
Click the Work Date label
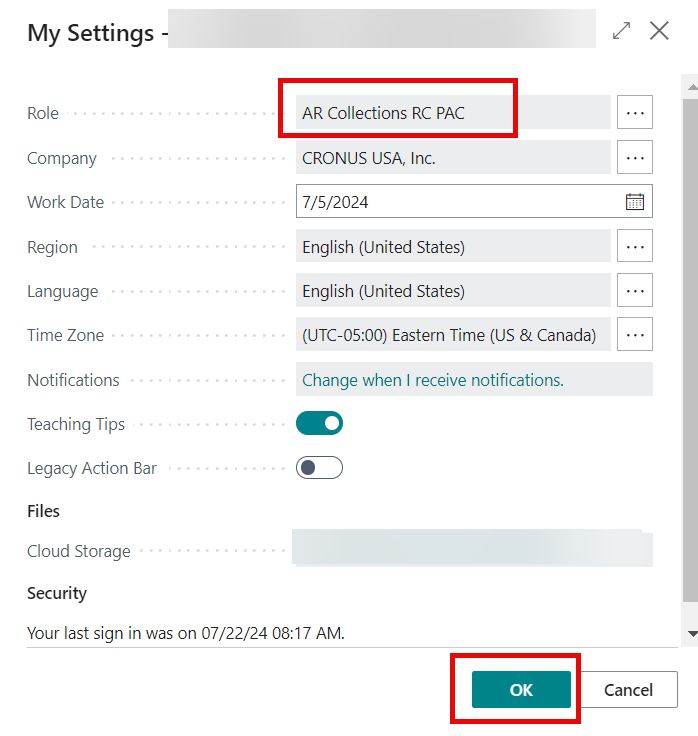click(x=65, y=202)
